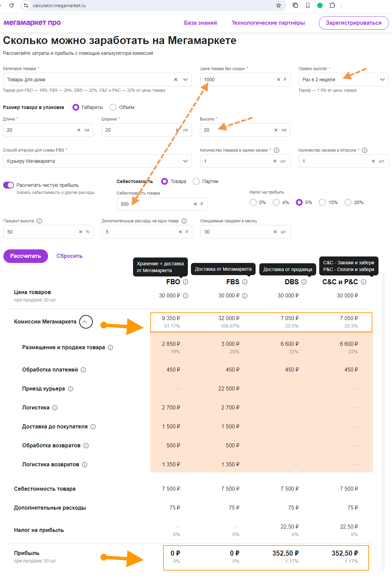Toggle Рассчитать чистую прибыль switch
The height and width of the screenshot is (580, 392).
(x=8, y=185)
